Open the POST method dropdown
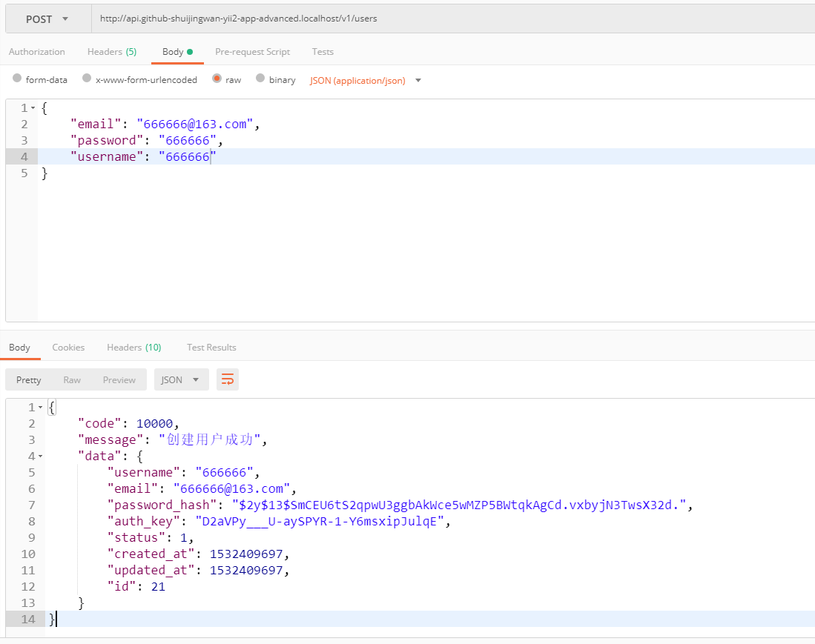Screen dimensions: 815x644 tap(47, 19)
